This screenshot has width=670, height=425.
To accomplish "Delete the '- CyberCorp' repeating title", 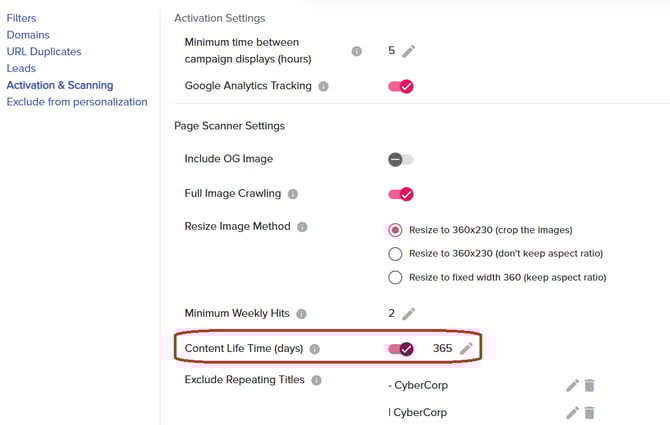I will 589,385.
